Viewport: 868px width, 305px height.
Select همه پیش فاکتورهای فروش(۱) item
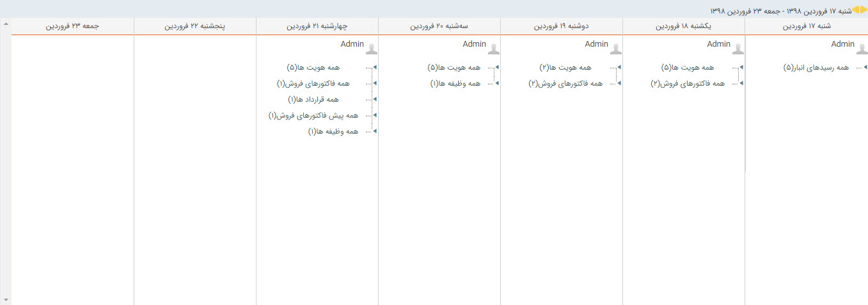[x=313, y=116]
